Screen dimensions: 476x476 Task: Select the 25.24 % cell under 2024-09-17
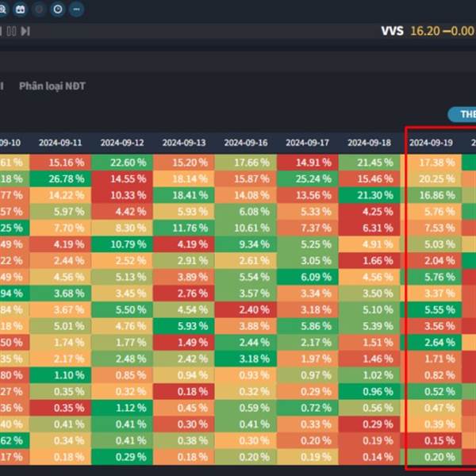pos(307,178)
